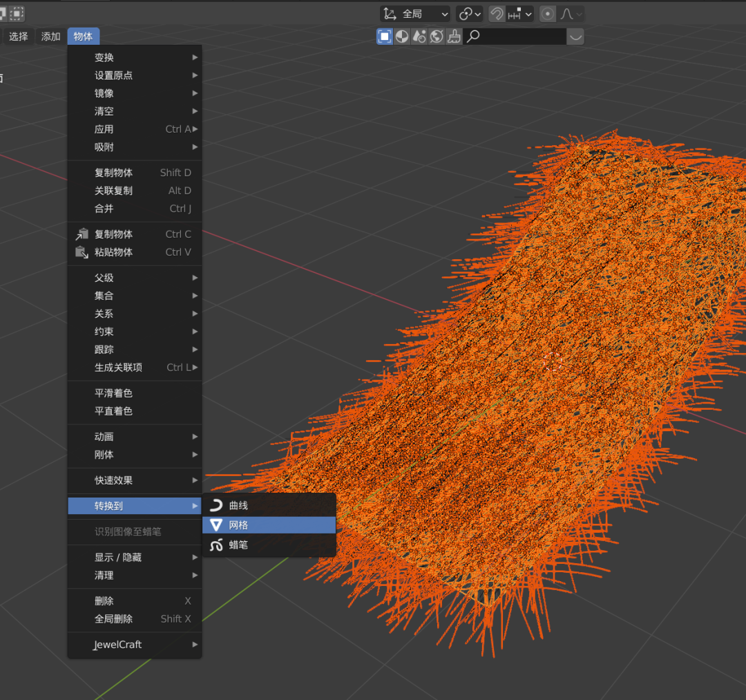This screenshot has height=700, width=746.
Task: Expand the 变换 submenu
Action: point(135,57)
